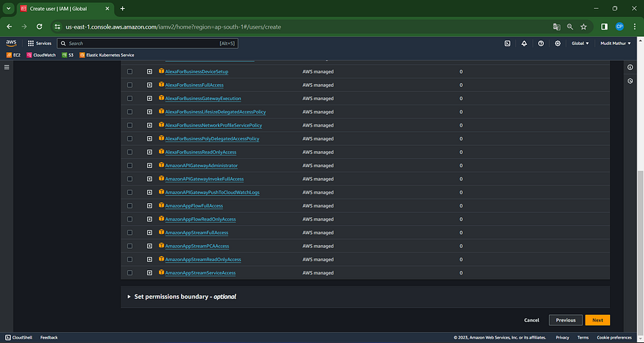Open Cookie preferences in footer
Image resolution: width=644 pixels, height=343 pixels.
point(615,338)
